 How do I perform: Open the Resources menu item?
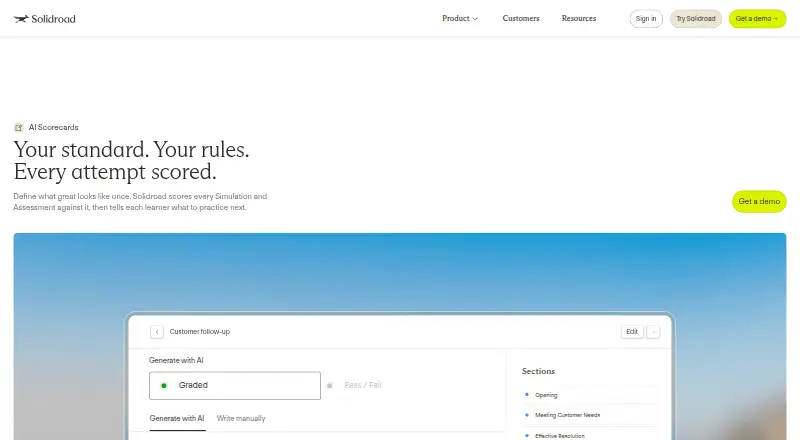point(579,18)
